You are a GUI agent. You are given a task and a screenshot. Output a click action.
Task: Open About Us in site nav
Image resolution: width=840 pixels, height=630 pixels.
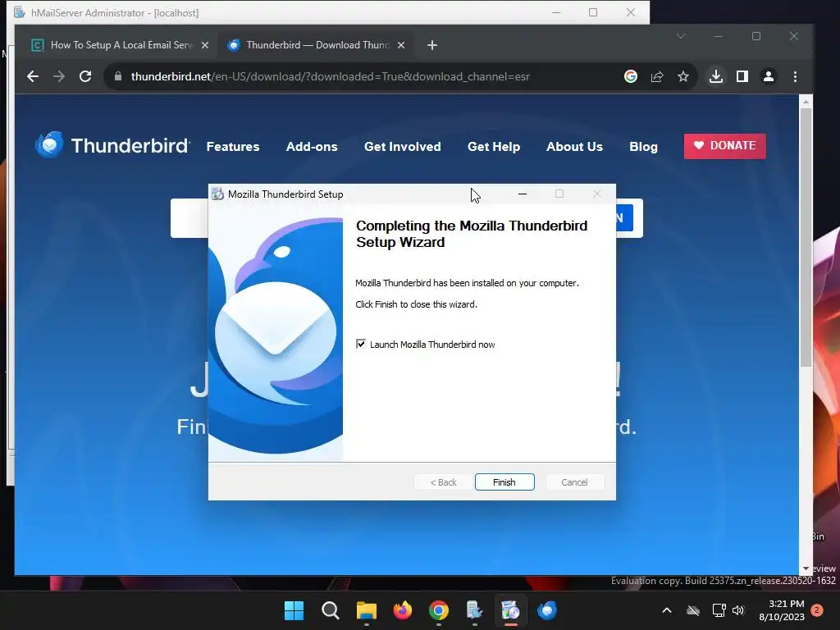click(574, 146)
